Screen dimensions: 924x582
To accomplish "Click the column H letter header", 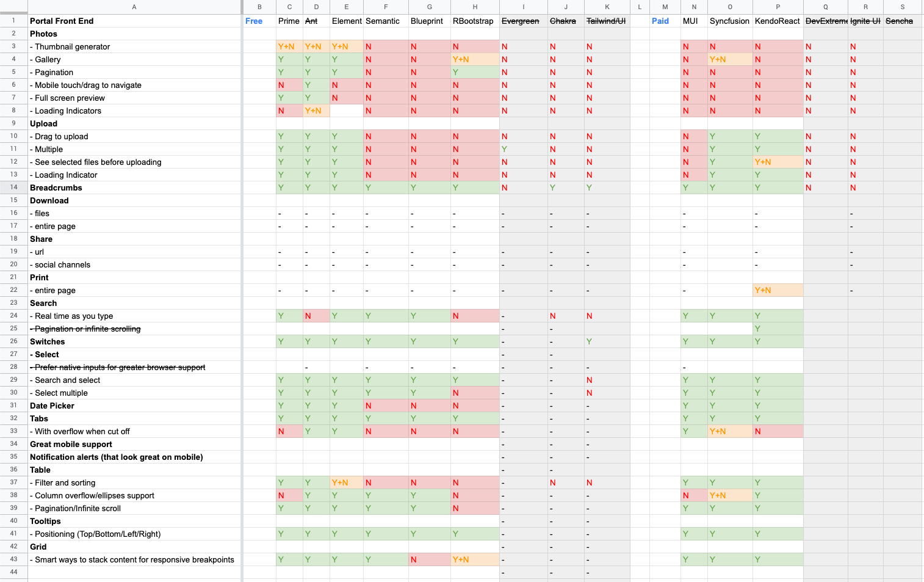I will tap(475, 7).
